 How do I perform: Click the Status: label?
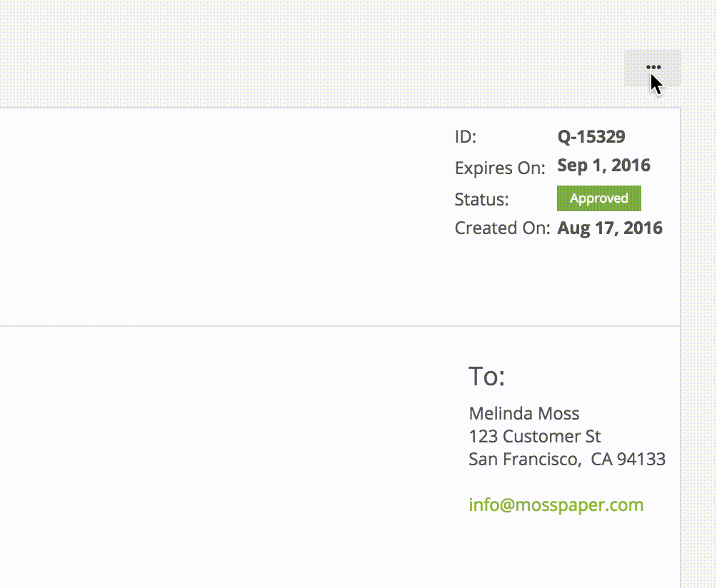pos(481,199)
